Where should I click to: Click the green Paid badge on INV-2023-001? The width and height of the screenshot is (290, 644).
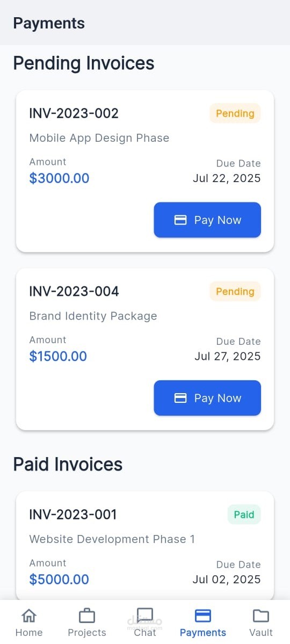(x=244, y=515)
